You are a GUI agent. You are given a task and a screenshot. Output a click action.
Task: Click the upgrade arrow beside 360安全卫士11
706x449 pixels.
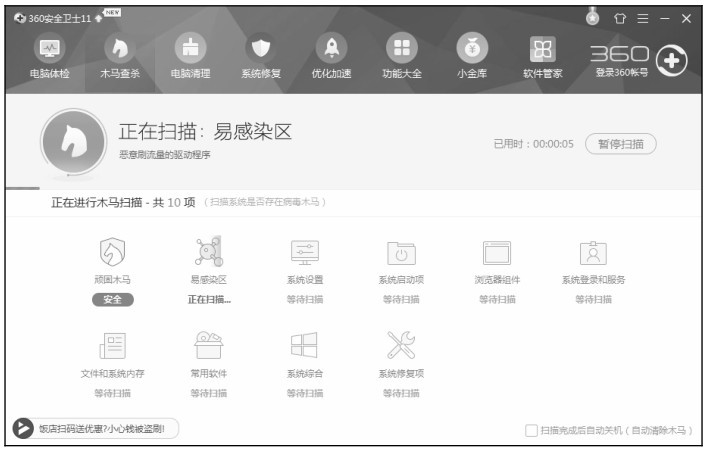(98, 19)
